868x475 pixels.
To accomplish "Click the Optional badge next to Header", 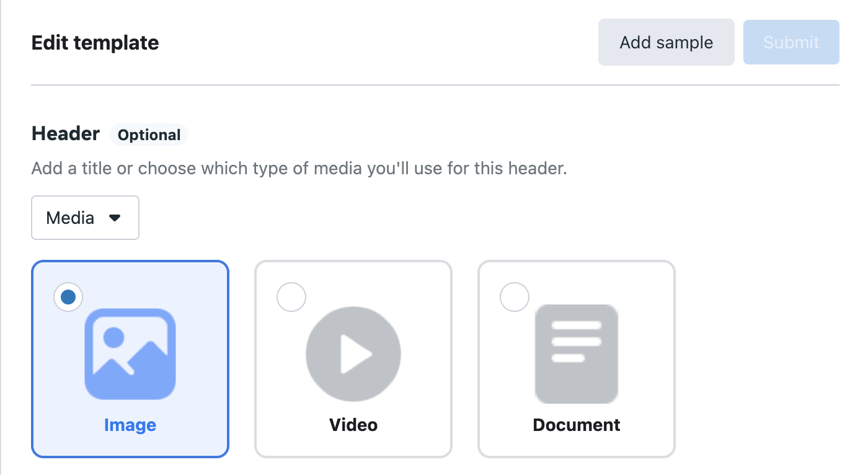I will [149, 135].
